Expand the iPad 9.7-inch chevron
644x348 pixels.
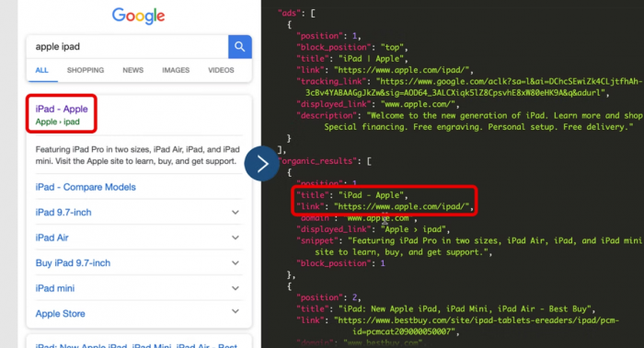point(236,213)
